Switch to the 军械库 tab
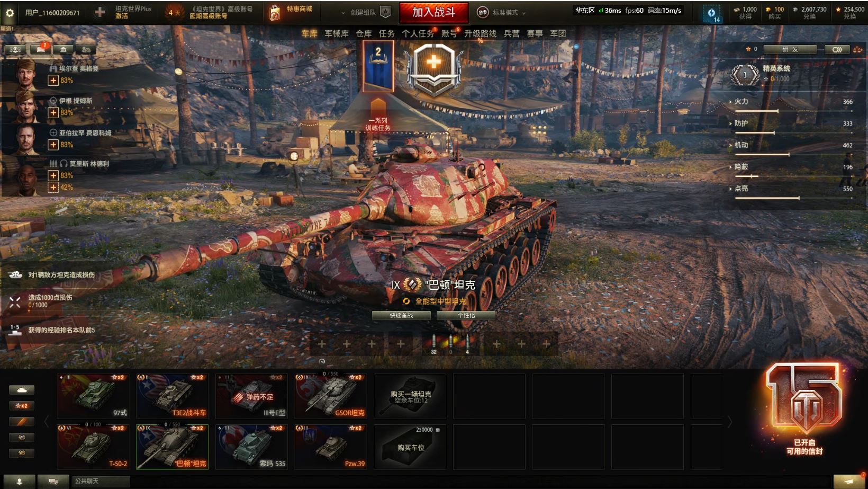The height and width of the screenshot is (489, 868). pos(337,33)
